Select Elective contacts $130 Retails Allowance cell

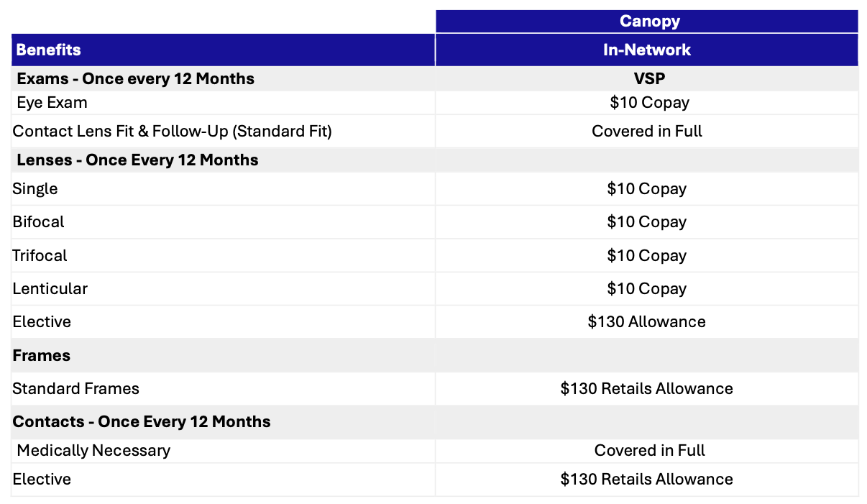point(646,480)
